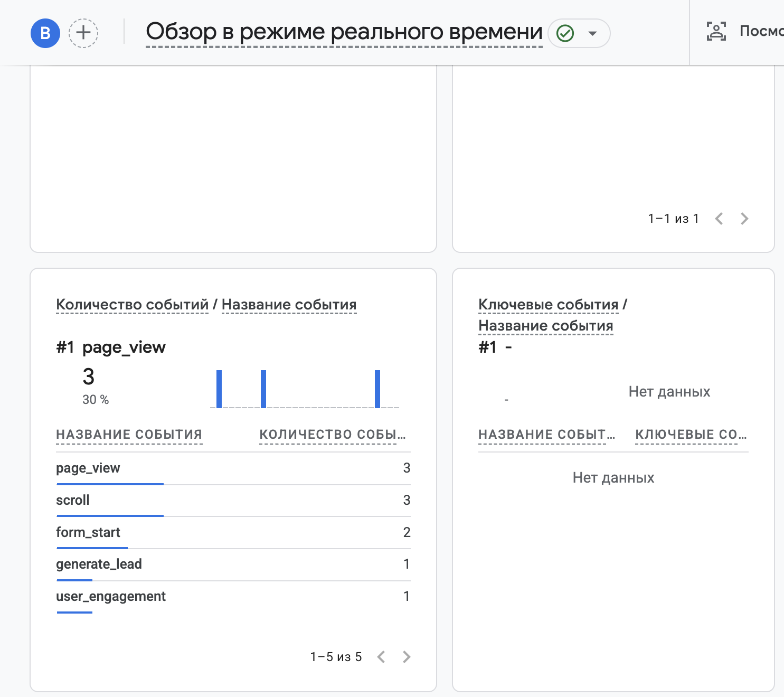Click the 'КЛЮЧЕВЫЕ СО…' column header
The width and height of the screenshot is (784, 697).
[691, 435]
